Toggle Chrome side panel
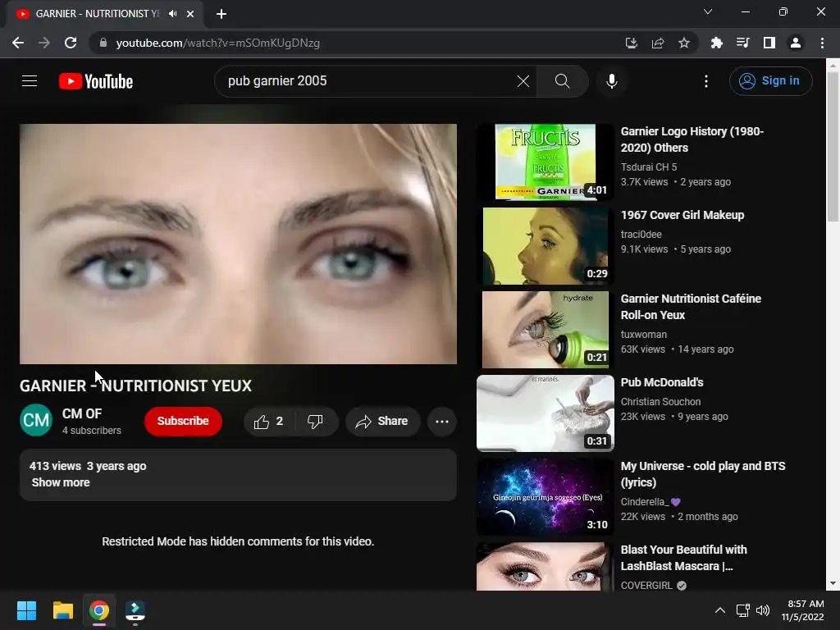The image size is (840, 630). tap(769, 43)
